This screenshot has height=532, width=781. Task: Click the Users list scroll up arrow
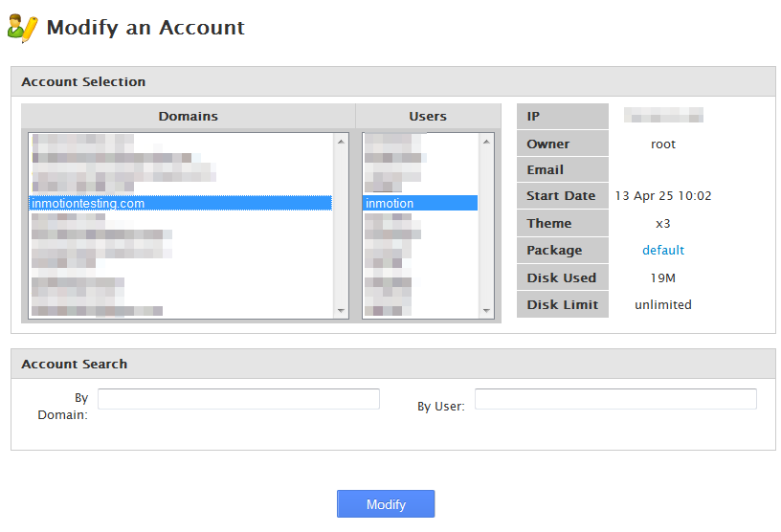pyautogui.click(x=486, y=143)
